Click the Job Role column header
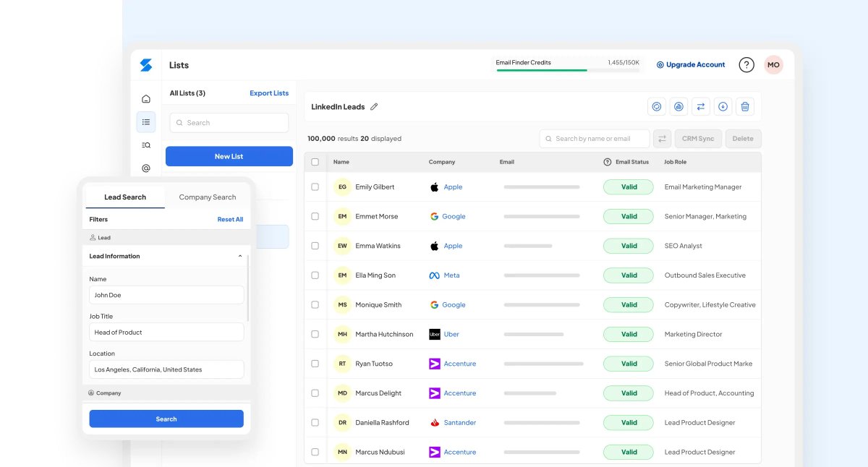 click(676, 162)
